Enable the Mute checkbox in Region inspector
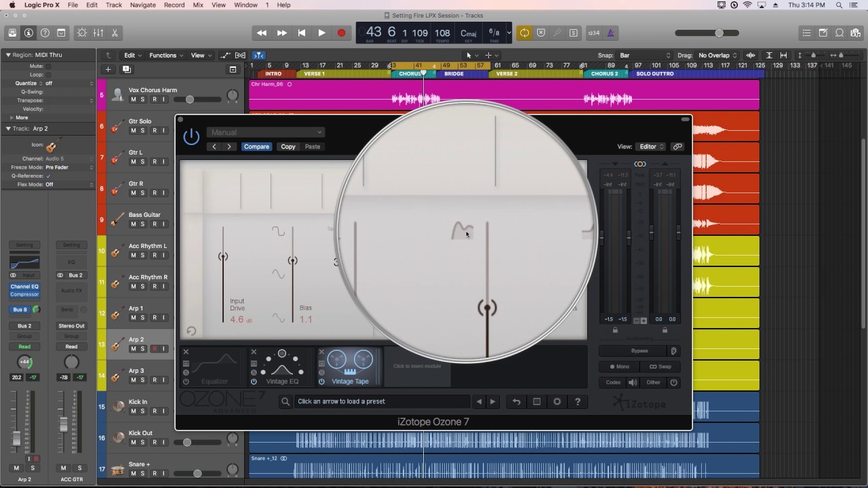 coord(47,66)
